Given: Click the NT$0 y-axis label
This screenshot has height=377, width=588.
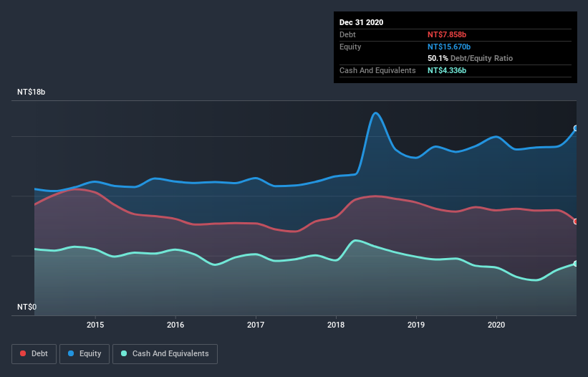Looking at the screenshot, I should click(x=27, y=307).
